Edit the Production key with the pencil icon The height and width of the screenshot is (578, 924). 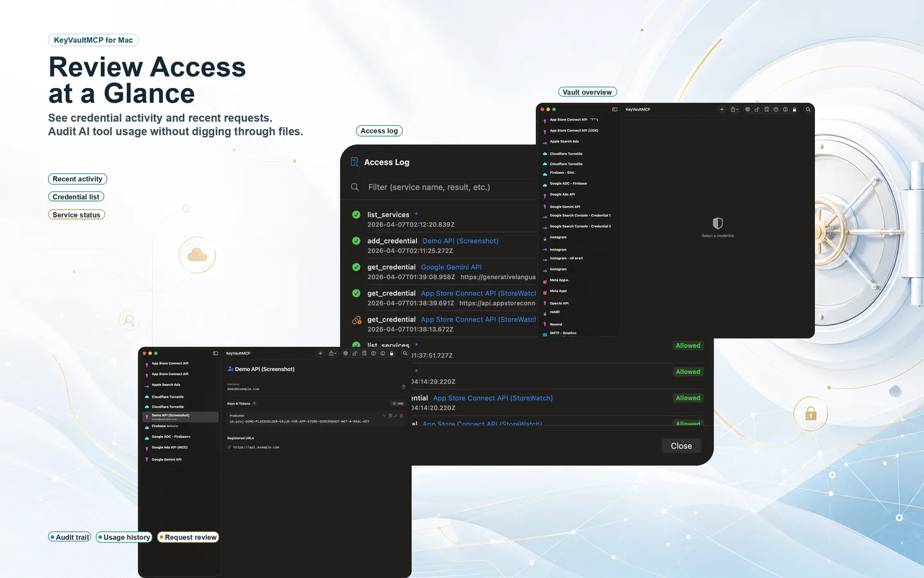coord(396,416)
